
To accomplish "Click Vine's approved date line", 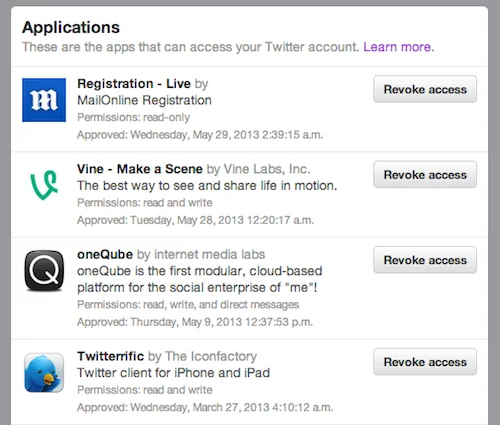I will (195, 220).
